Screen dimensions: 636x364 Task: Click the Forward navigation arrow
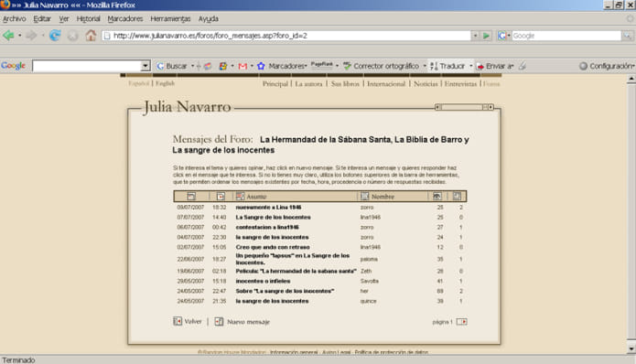[31, 36]
